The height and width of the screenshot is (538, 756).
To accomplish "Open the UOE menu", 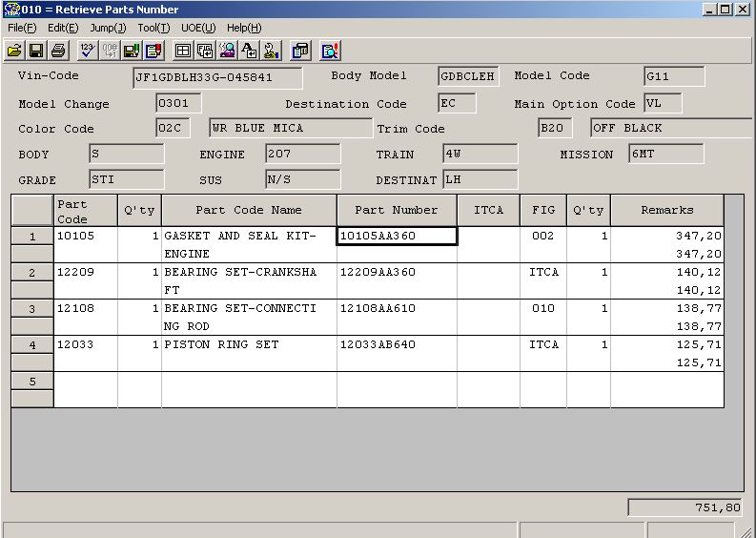I will tap(198, 28).
